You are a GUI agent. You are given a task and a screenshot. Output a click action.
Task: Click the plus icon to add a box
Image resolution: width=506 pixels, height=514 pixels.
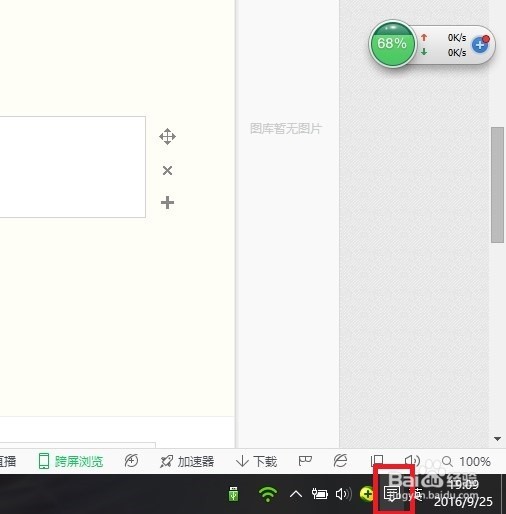167,202
